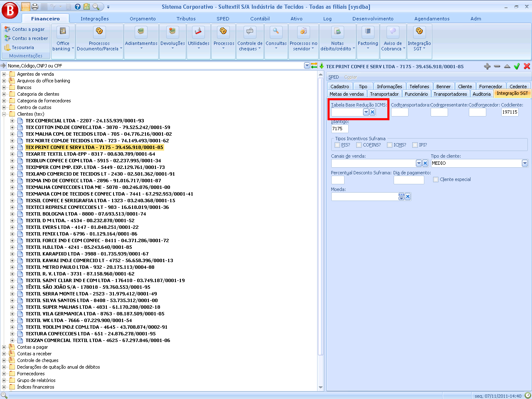Click the SPED menu in record panel
The height and width of the screenshot is (399, 532).
point(333,77)
